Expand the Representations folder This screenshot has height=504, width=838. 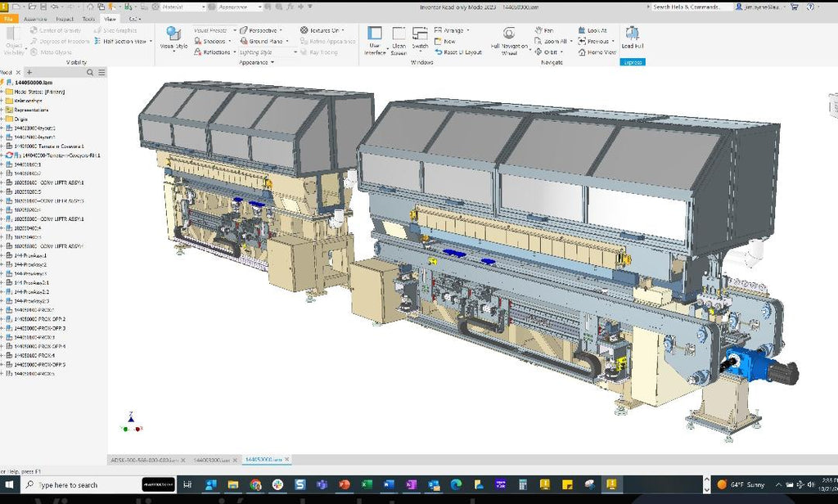click(x=2, y=110)
